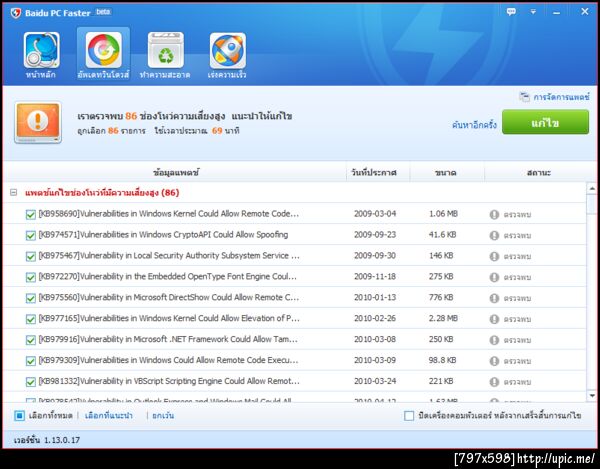The height and width of the screenshot is (469, 600).
Task: Uncheck the KB958690 patch checkbox
Action: coord(31,214)
